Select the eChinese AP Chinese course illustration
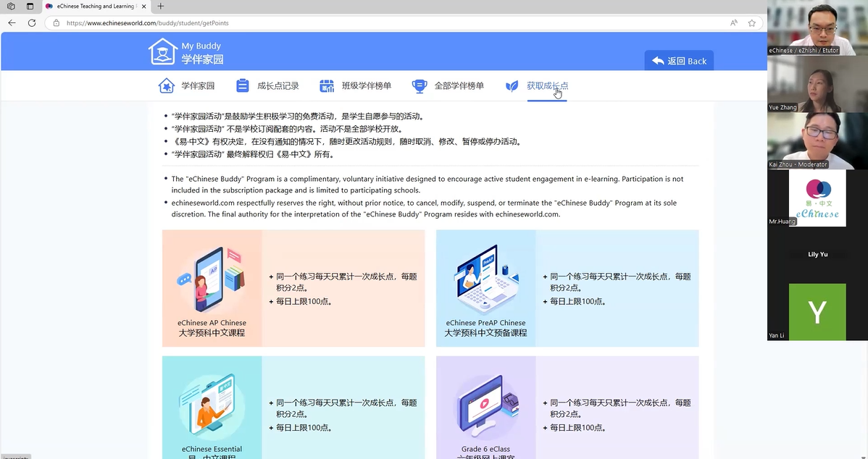The height and width of the screenshot is (459, 868). [212, 281]
